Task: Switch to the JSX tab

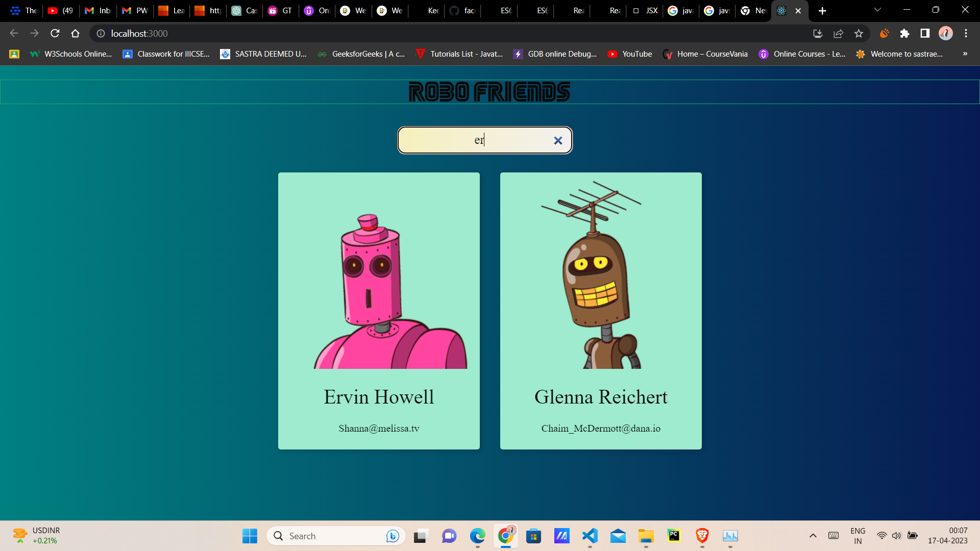Action: [645, 10]
